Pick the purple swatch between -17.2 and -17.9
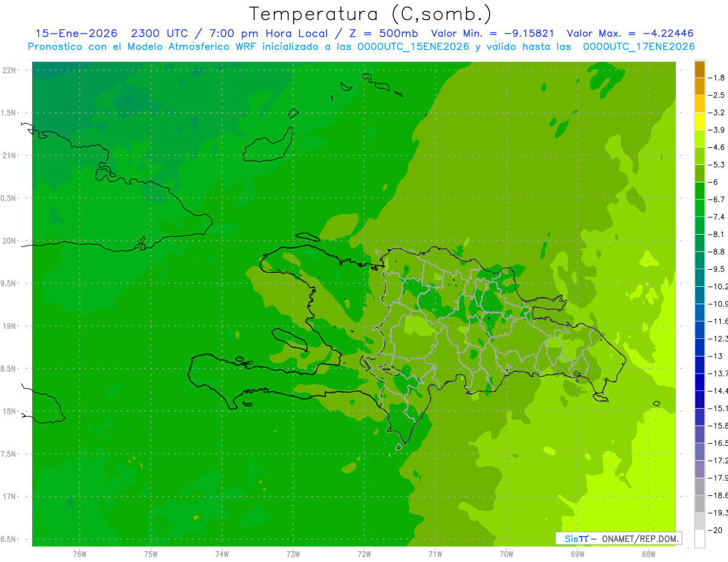 click(x=699, y=469)
